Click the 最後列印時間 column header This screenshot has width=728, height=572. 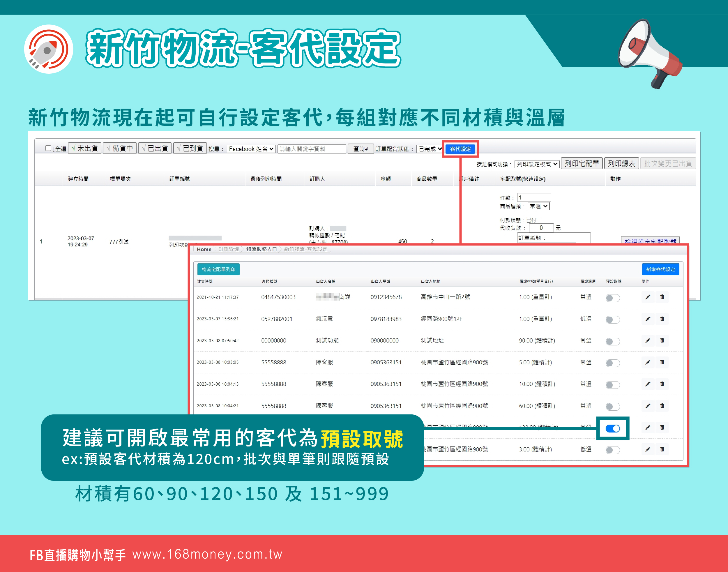266,179
